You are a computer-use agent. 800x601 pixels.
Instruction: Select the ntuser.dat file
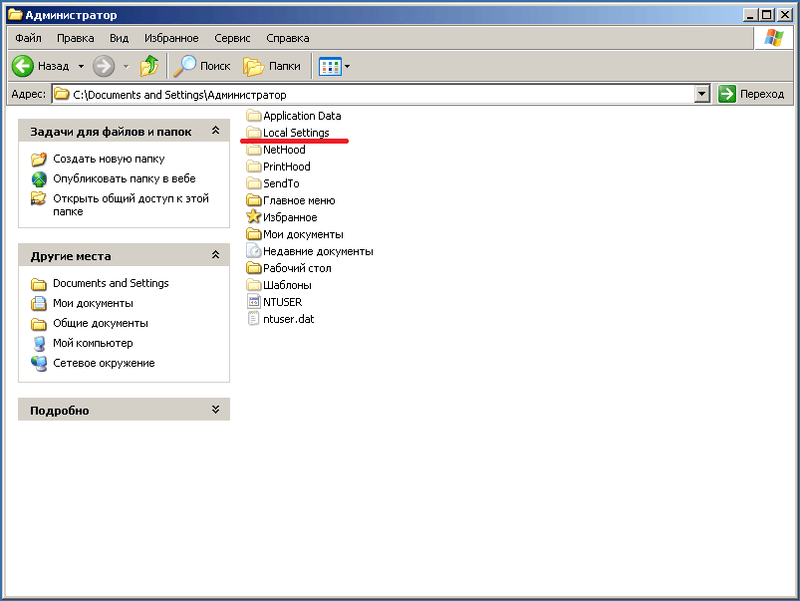coord(288,319)
